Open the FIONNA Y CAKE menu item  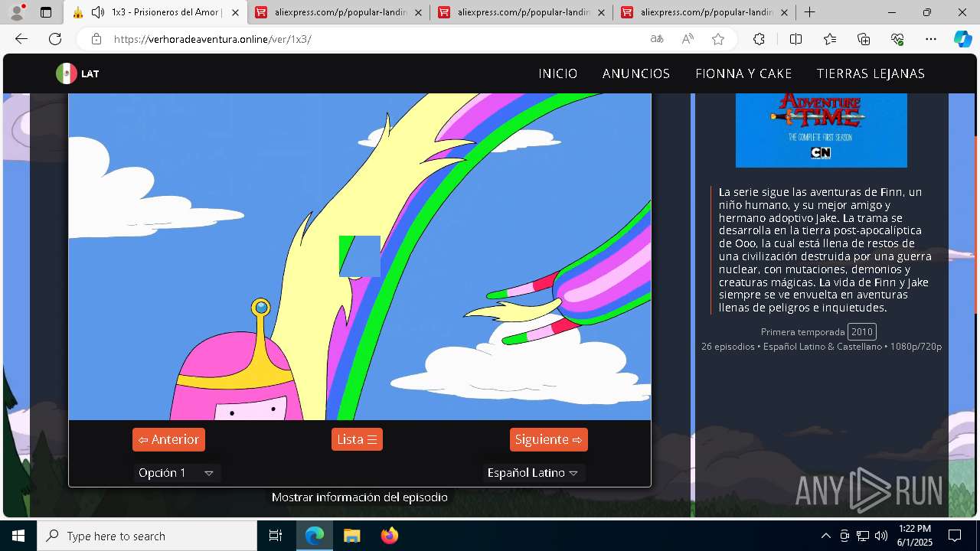pos(743,73)
